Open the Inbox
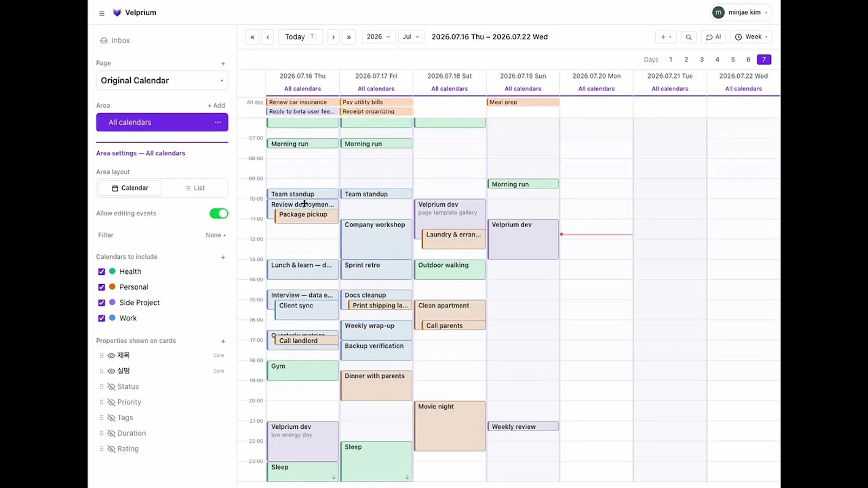Screen dimensions: 868x488 click(115, 41)
